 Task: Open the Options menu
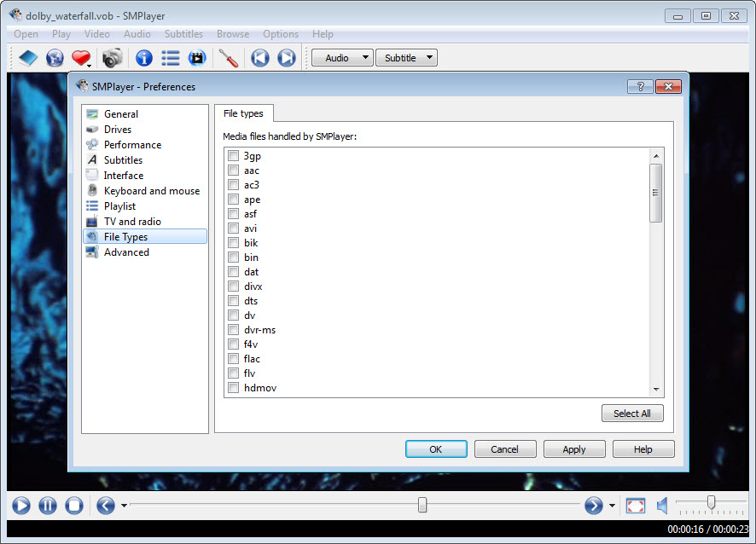(x=281, y=34)
